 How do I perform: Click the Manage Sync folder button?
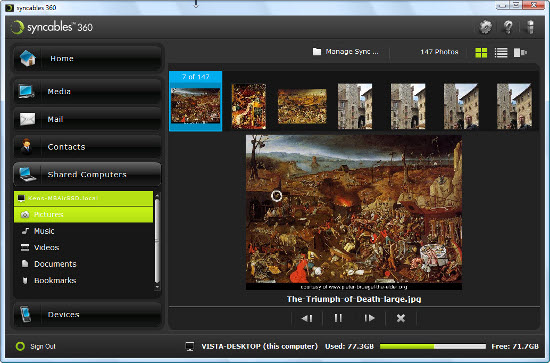tap(346, 52)
